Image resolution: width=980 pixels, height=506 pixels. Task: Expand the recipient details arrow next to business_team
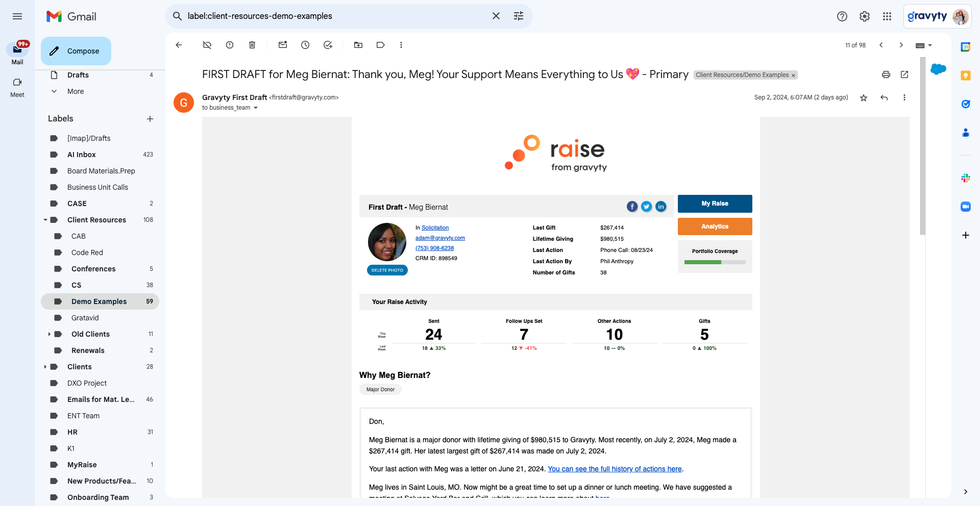(x=256, y=108)
